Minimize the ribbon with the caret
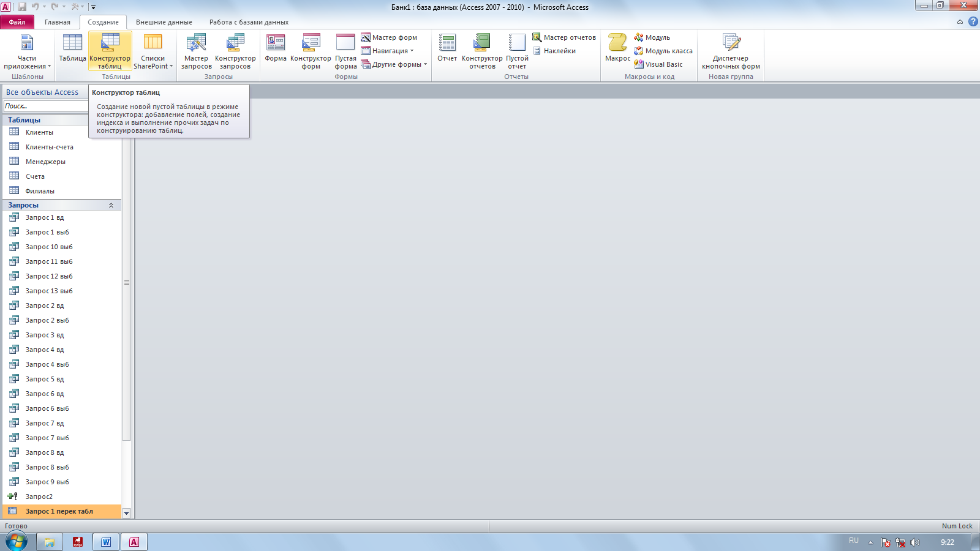 point(960,22)
